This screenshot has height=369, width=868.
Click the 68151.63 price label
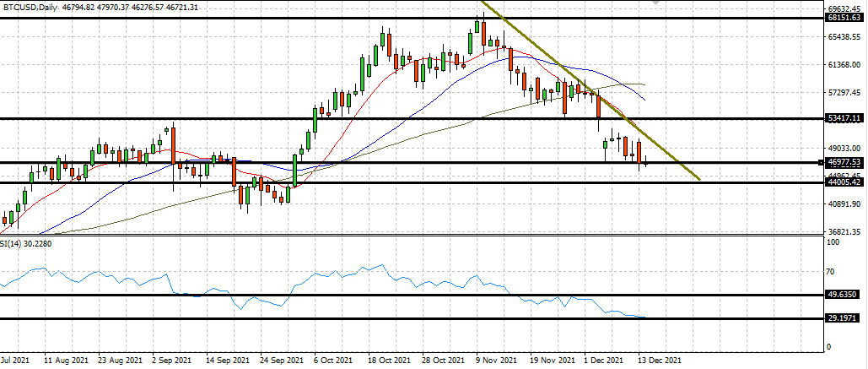[x=844, y=18]
